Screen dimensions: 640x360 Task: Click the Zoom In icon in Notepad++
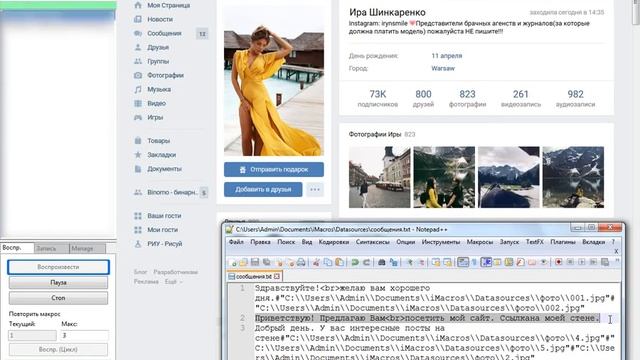(410, 262)
